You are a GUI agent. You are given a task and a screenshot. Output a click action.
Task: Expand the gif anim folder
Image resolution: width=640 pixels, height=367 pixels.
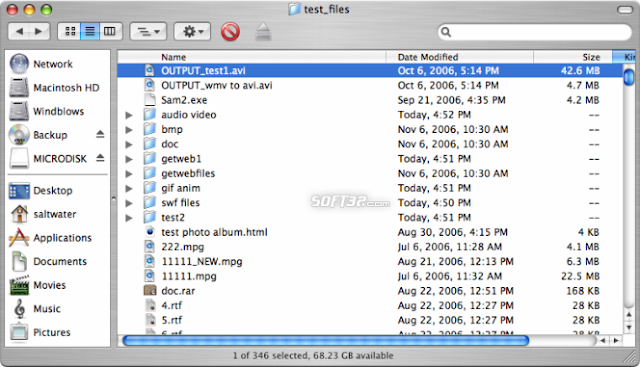[x=129, y=189]
